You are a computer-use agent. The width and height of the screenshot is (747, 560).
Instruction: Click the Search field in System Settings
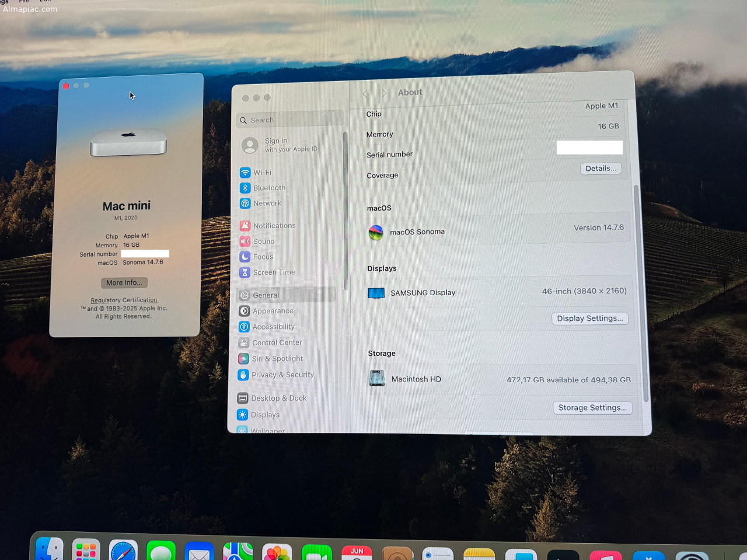tap(290, 120)
